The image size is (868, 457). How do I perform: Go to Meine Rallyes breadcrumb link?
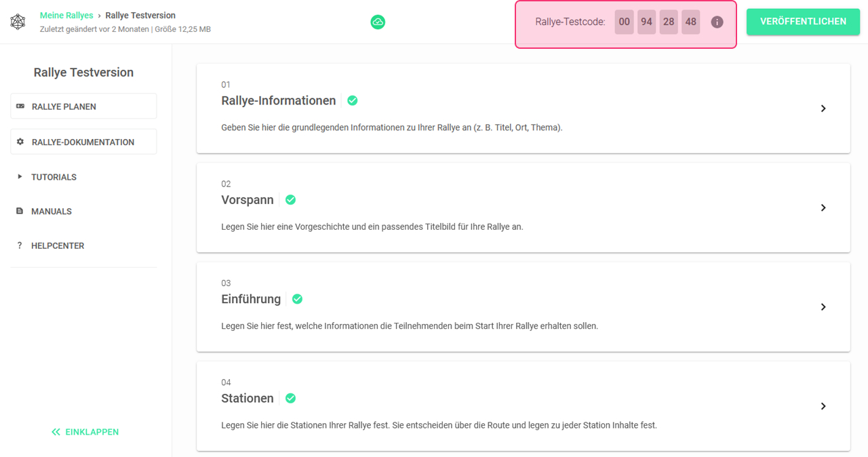(66, 16)
